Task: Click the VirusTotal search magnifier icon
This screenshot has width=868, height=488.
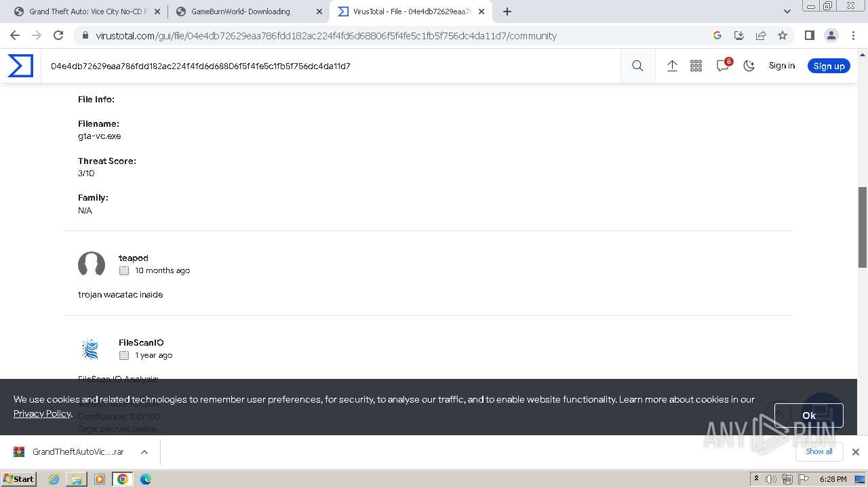Action: point(637,66)
